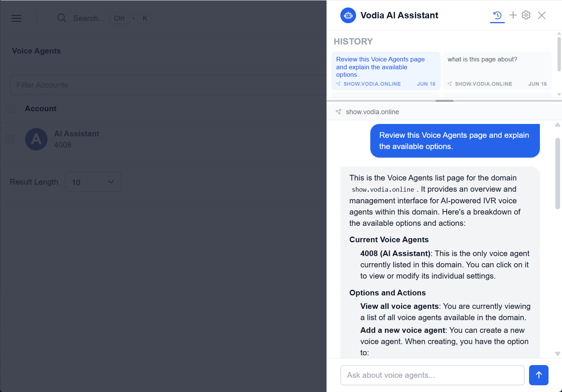
Task: Click the show.vodia.online context label
Action: pyautogui.click(x=372, y=112)
